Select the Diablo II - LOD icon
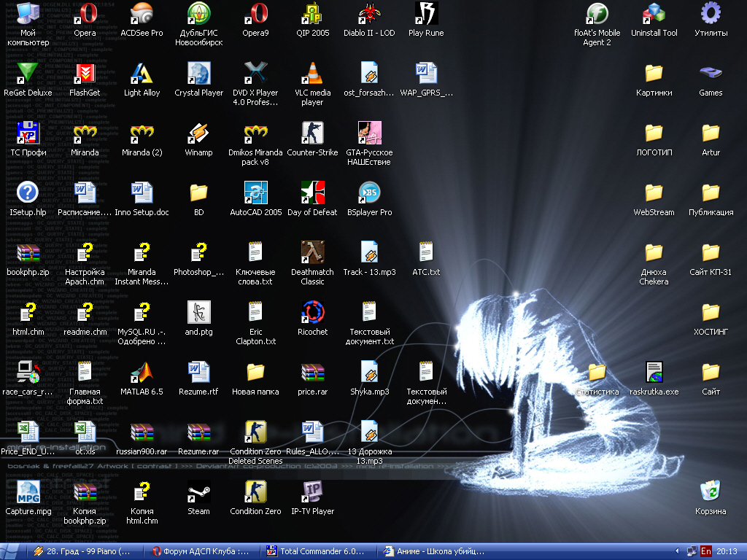This screenshot has height=560, width=747. coord(369,13)
